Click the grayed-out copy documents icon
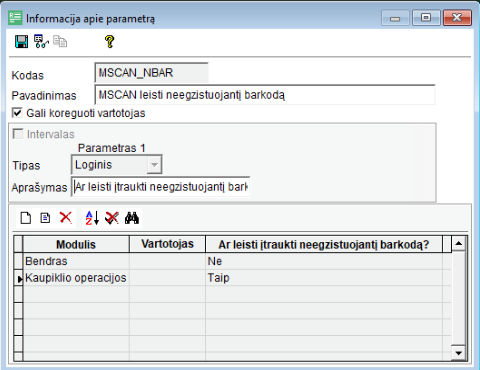The height and width of the screenshot is (370, 480). (x=60, y=41)
